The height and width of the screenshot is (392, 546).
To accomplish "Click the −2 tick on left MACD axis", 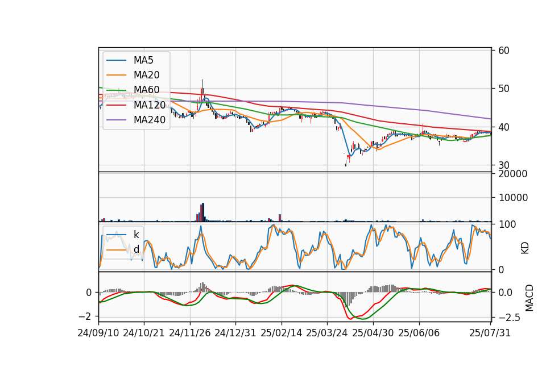I will 85,316.
